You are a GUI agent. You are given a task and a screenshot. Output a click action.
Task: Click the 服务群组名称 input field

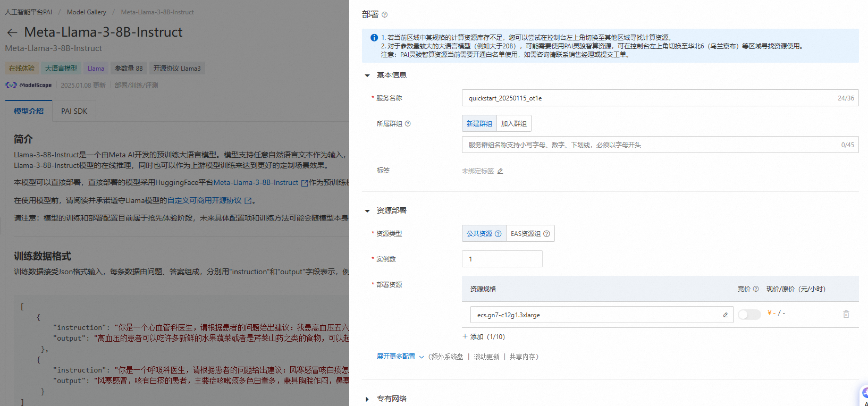[x=660, y=145]
